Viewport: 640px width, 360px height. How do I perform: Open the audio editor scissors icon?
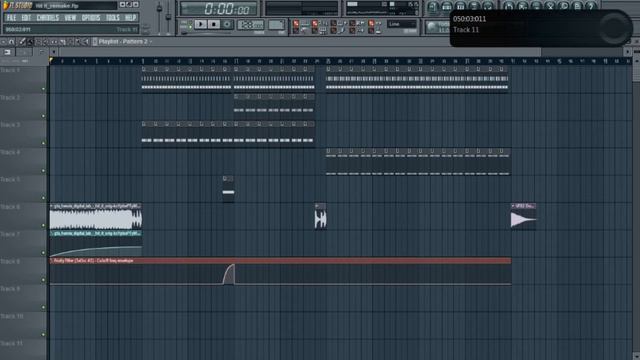point(550,7)
